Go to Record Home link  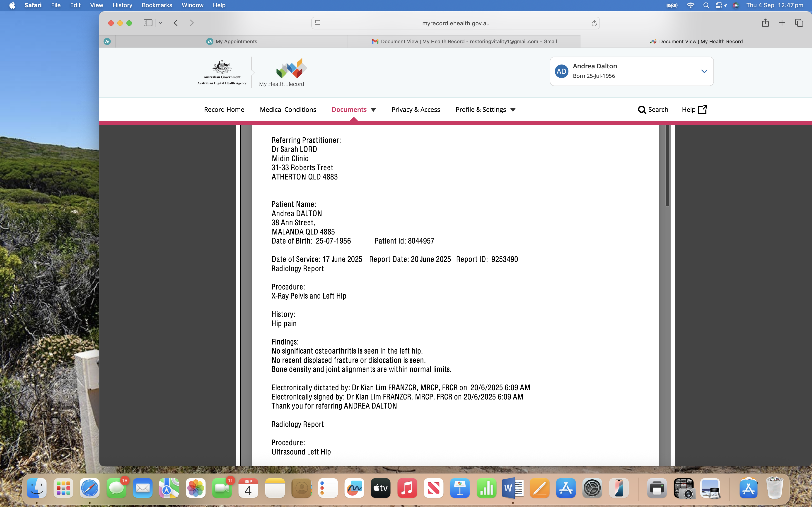[224, 110]
